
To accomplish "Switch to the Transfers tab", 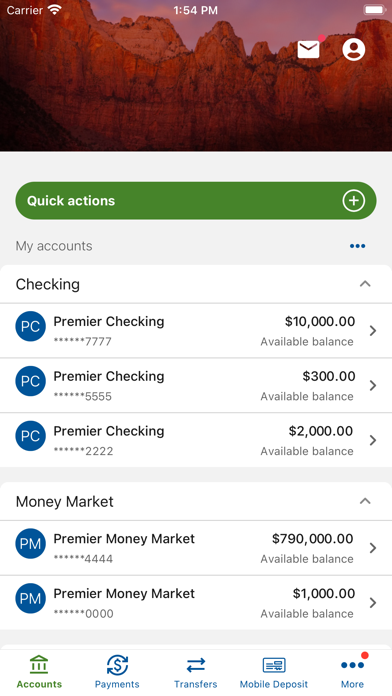I will [196, 672].
